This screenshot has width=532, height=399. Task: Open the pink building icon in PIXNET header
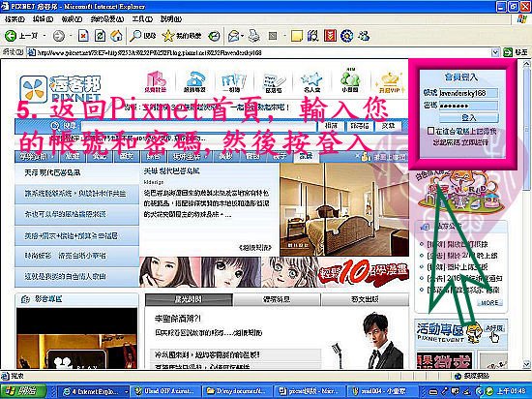156,82
